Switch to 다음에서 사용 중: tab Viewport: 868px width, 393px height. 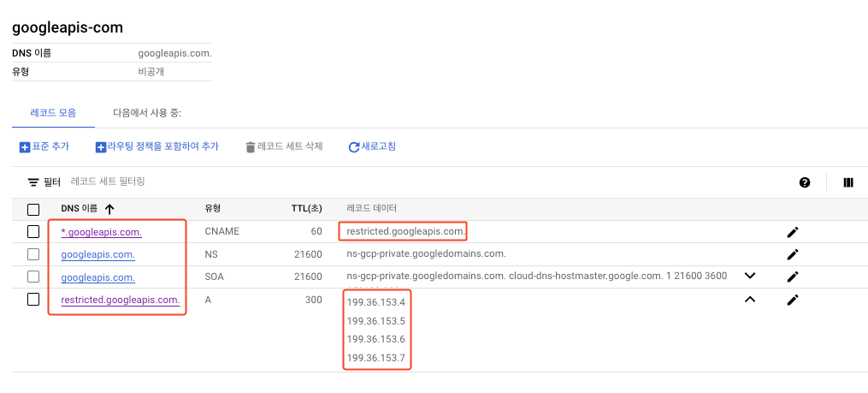[x=147, y=113]
